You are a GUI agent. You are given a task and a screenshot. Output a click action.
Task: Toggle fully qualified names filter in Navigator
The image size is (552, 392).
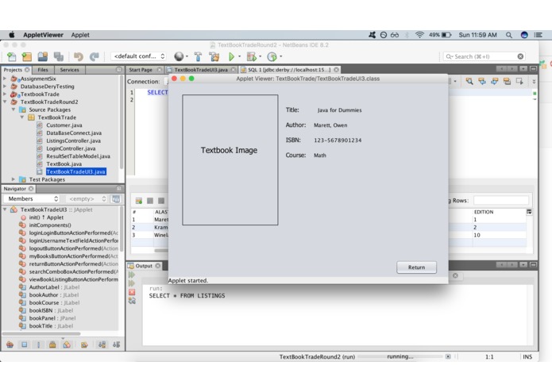(x=84, y=345)
